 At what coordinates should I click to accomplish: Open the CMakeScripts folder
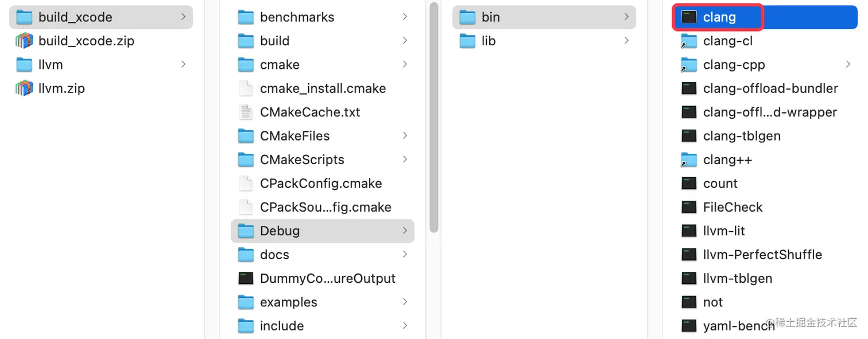coord(302,159)
